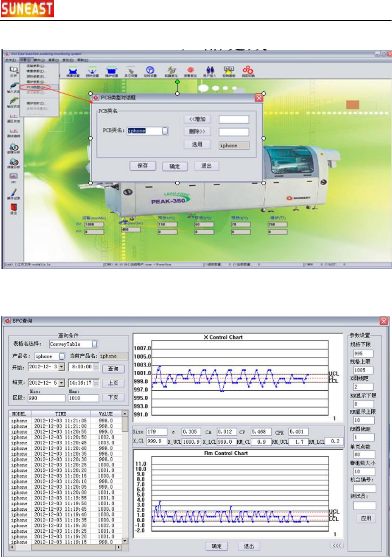Screen dimensions: 392x557
Task: Click the 上页 button
Action: pos(113,383)
